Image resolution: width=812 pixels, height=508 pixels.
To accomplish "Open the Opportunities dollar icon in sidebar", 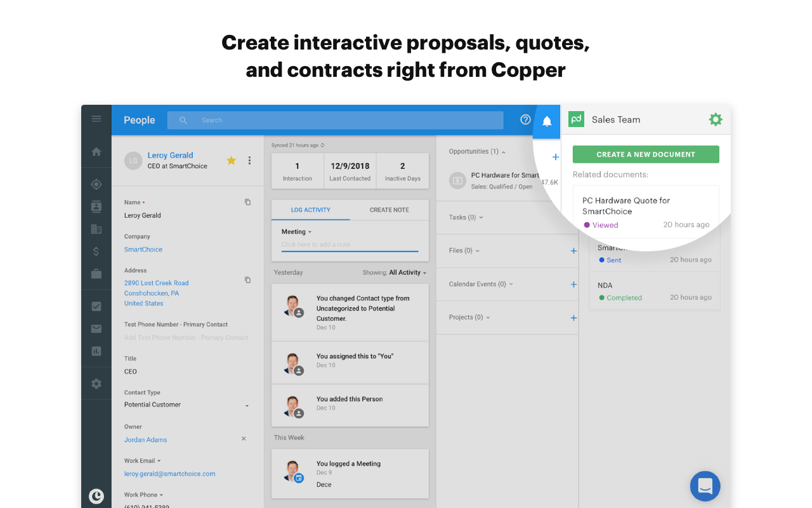I will click(96, 251).
